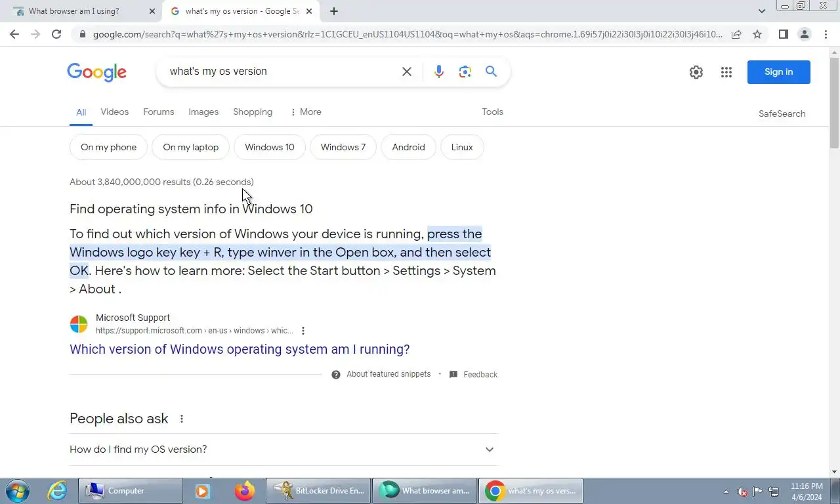Expand the More search categories menu

click(306, 112)
